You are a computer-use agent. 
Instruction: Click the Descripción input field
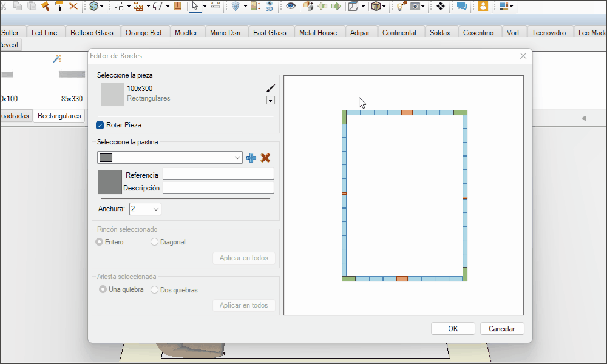(218, 187)
